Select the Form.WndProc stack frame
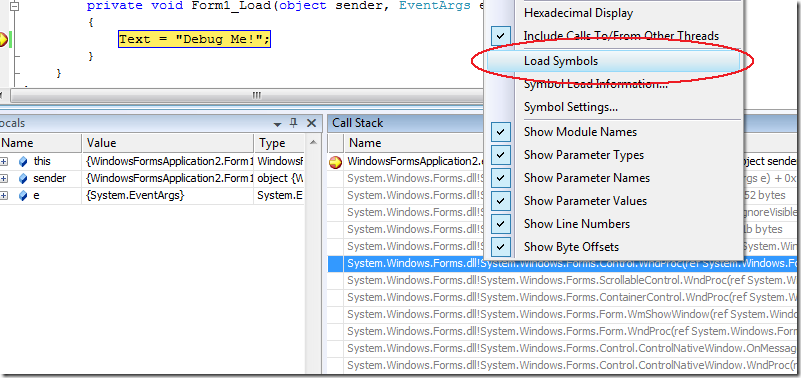This screenshot has width=801, height=378. click(x=572, y=332)
